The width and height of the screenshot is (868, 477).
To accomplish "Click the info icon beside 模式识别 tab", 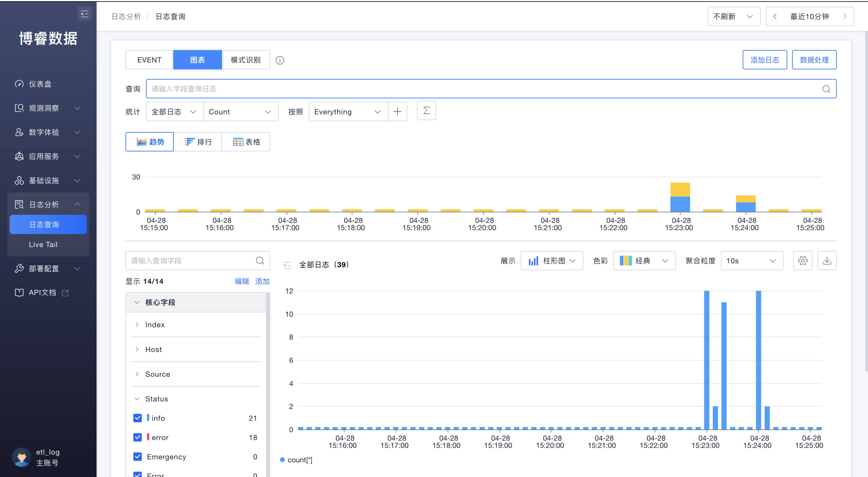I will click(x=280, y=60).
